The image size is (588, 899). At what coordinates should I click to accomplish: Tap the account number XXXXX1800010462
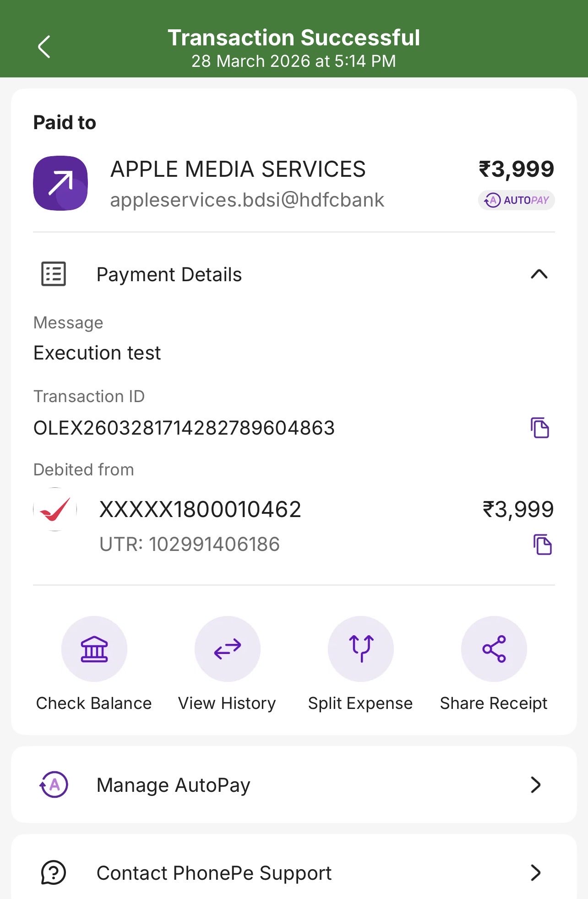[x=200, y=509]
